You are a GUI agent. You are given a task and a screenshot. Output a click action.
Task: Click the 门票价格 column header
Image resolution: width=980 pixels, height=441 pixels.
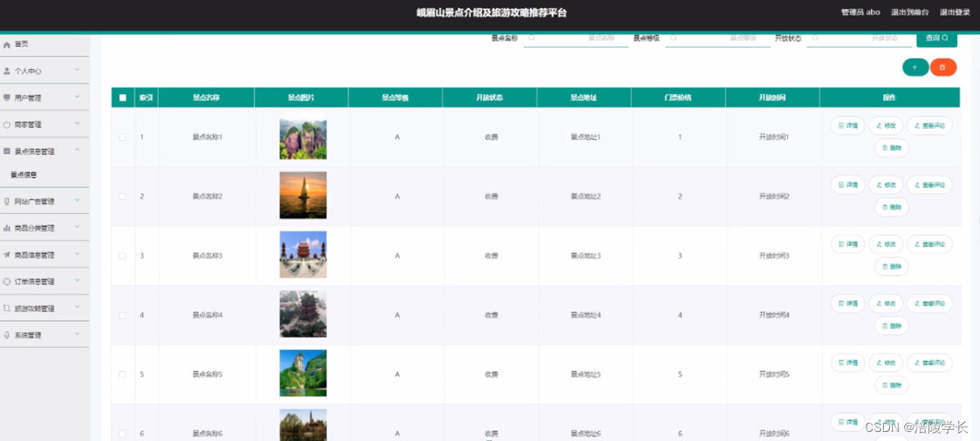tap(678, 98)
